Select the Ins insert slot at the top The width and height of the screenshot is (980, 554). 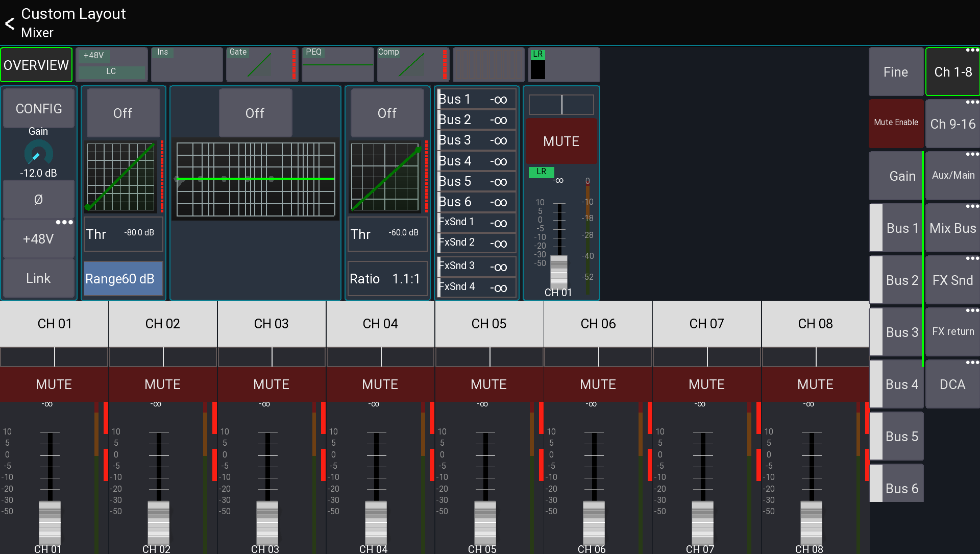pyautogui.click(x=186, y=64)
